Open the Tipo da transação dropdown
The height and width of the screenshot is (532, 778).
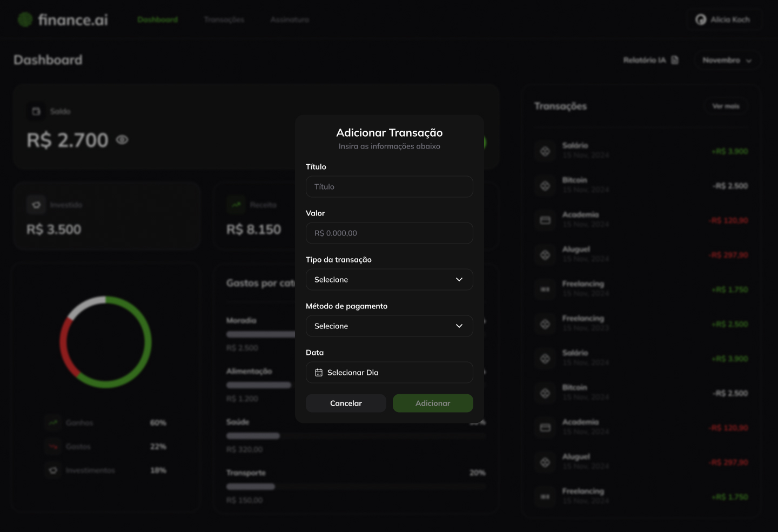pos(389,279)
